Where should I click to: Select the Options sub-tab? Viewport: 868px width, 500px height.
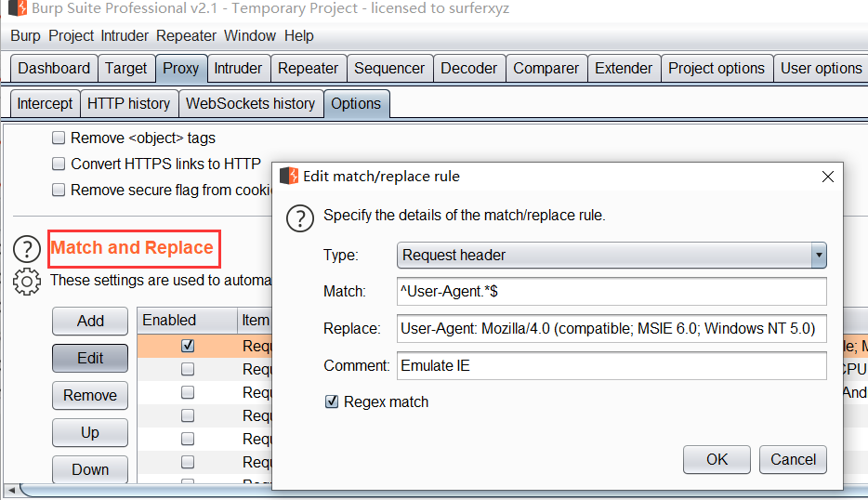pos(356,103)
